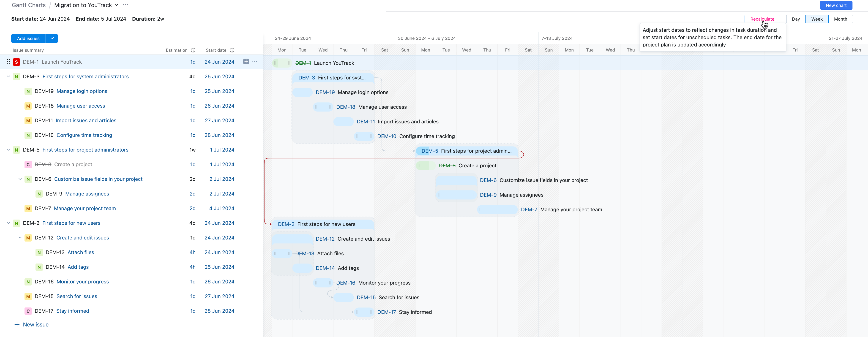Open the ellipsis menu on the DEM-1 row
The height and width of the screenshot is (337, 868).
point(254,62)
